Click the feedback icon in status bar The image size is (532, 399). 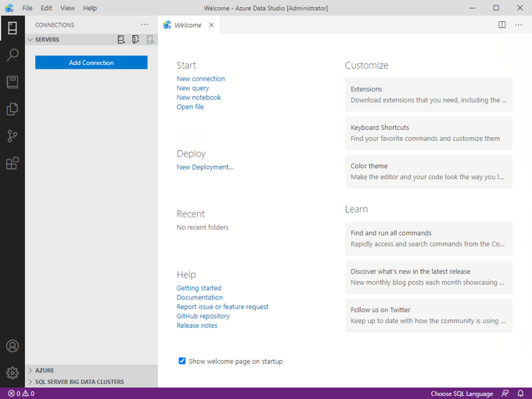point(505,394)
